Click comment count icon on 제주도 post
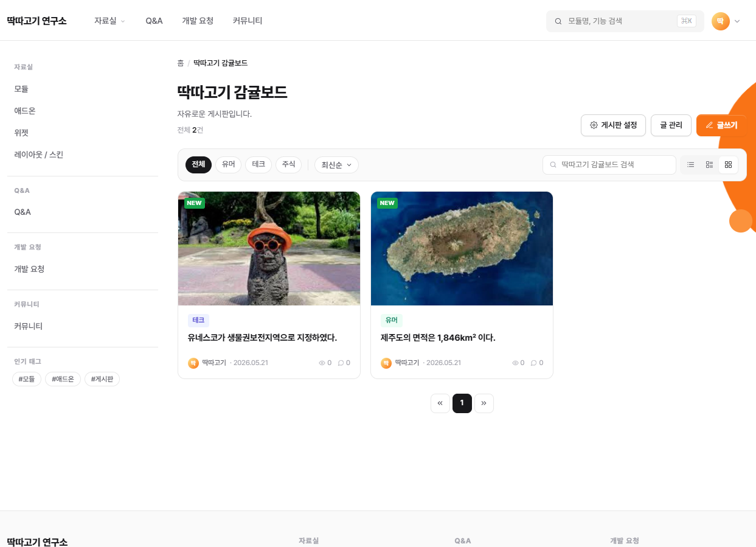This screenshot has height=547, width=756. point(534,363)
